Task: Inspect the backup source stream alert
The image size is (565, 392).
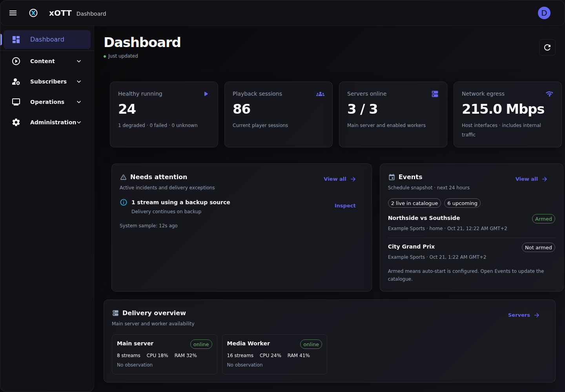Action: (345, 206)
